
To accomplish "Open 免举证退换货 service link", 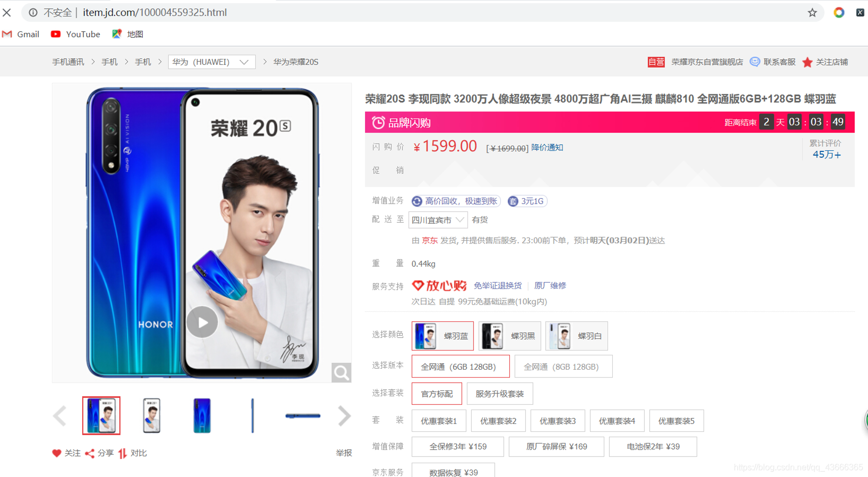I will click(497, 285).
